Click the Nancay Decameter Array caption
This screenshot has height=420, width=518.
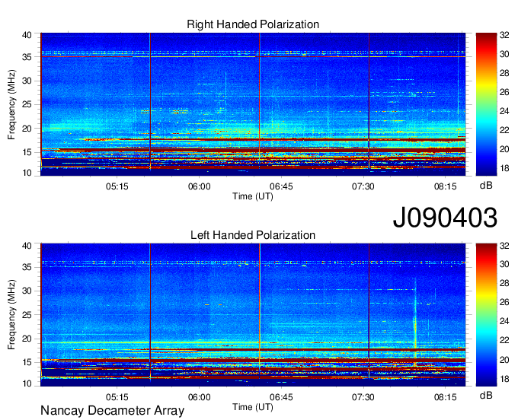(x=112, y=411)
